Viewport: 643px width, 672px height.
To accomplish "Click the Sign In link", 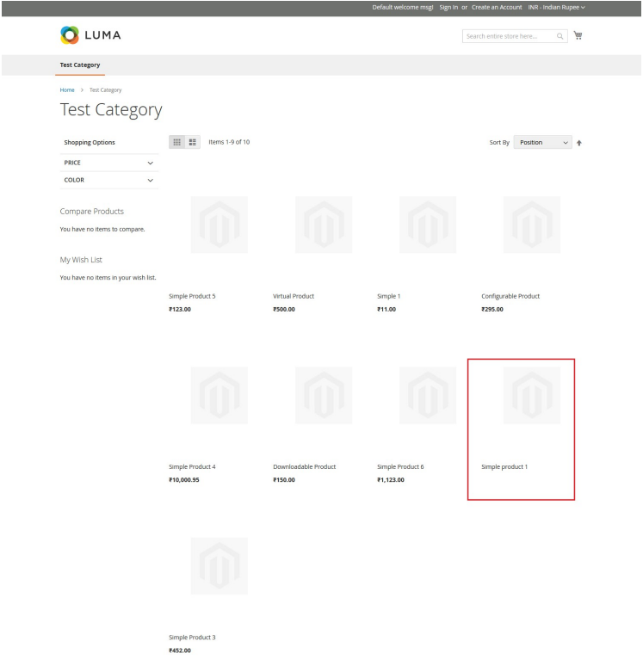I will click(448, 8).
